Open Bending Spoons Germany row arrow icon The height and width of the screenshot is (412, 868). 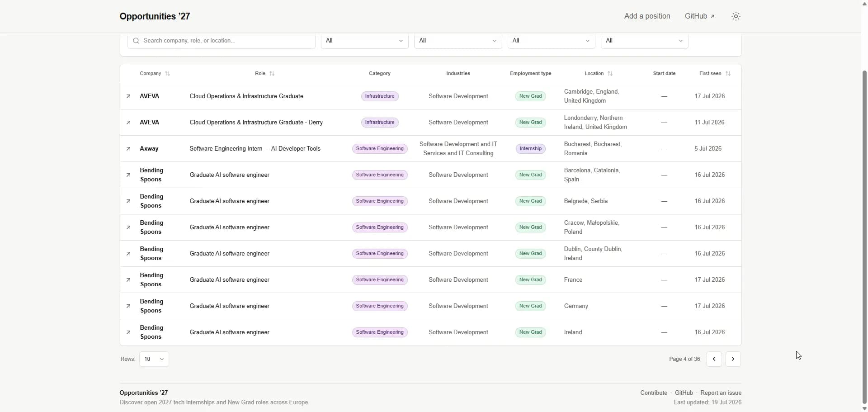(x=128, y=306)
